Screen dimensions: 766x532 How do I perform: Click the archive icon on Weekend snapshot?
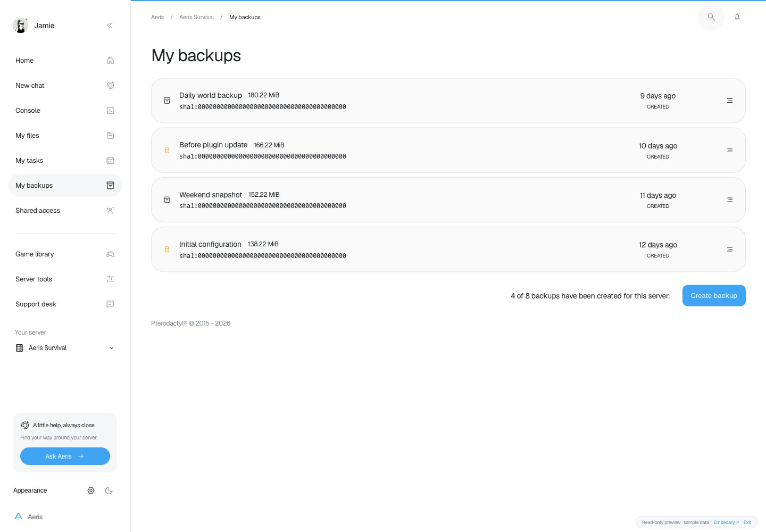tap(167, 200)
